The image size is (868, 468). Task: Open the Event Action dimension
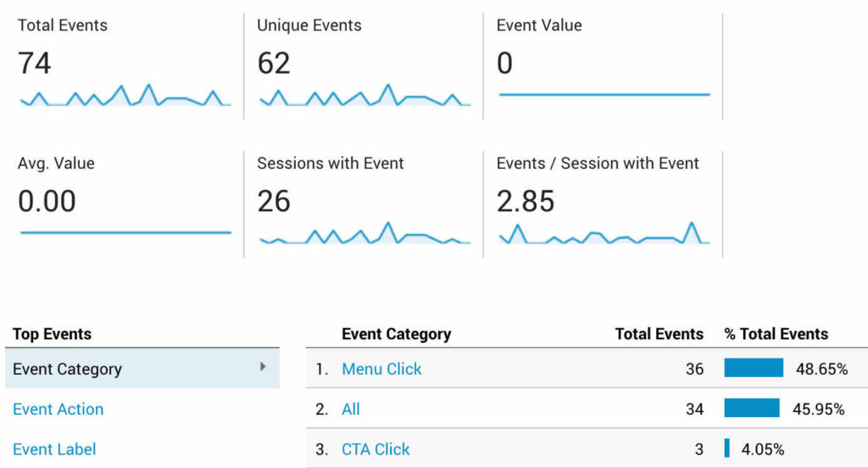point(58,409)
